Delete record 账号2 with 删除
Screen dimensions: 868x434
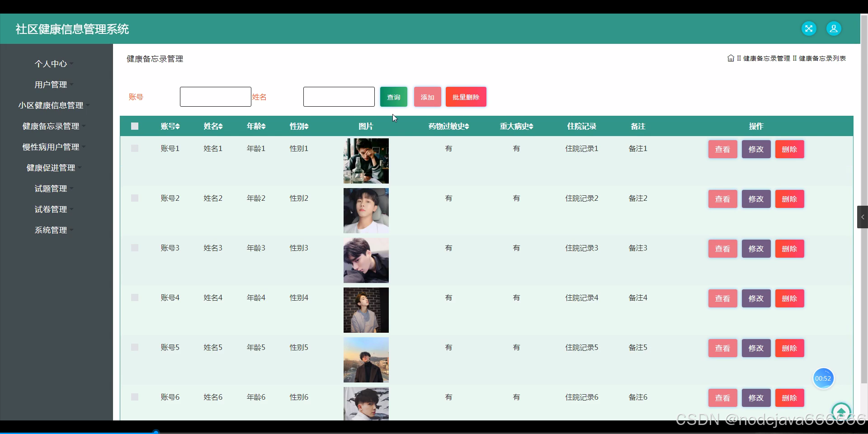pyautogui.click(x=790, y=199)
